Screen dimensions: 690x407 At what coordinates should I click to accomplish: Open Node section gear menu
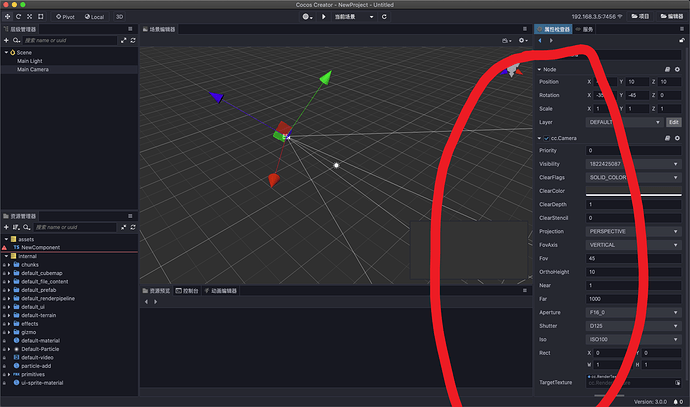pyautogui.click(x=677, y=69)
